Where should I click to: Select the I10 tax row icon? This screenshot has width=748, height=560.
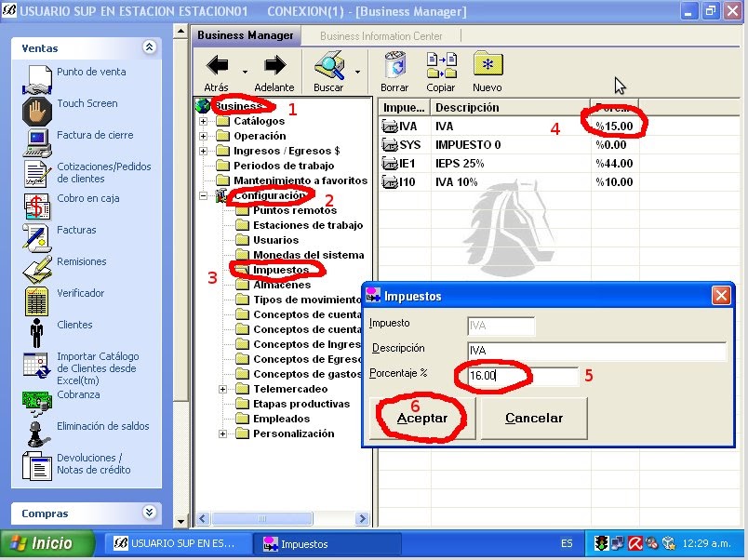tap(390, 182)
